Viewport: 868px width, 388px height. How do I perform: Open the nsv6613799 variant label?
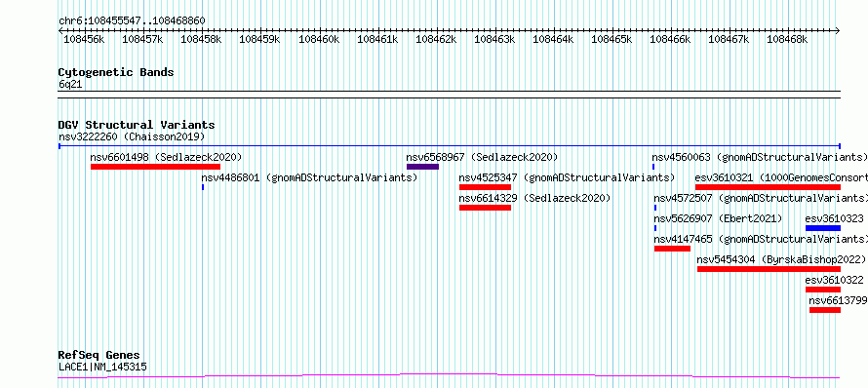click(838, 300)
